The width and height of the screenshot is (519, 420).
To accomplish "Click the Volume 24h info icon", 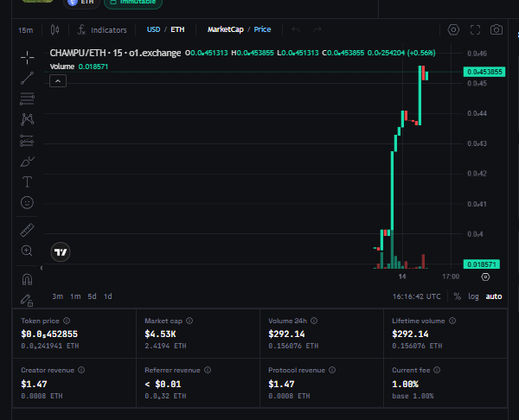I will click(314, 321).
